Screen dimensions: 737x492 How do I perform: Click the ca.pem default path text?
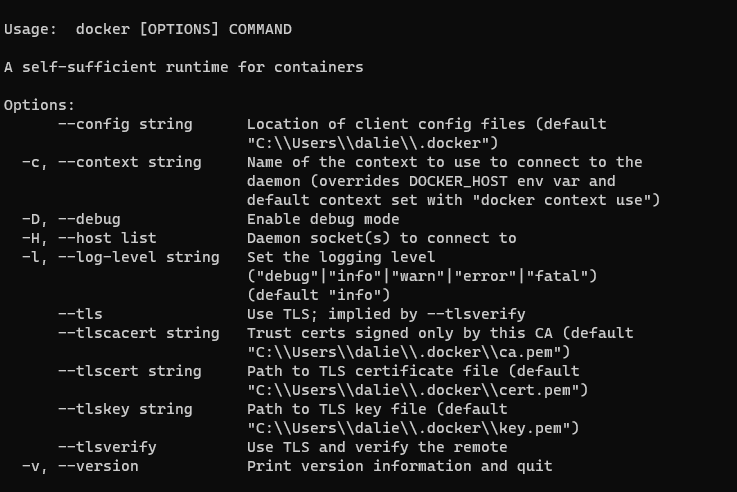pyautogui.click(x=408, y=352)
